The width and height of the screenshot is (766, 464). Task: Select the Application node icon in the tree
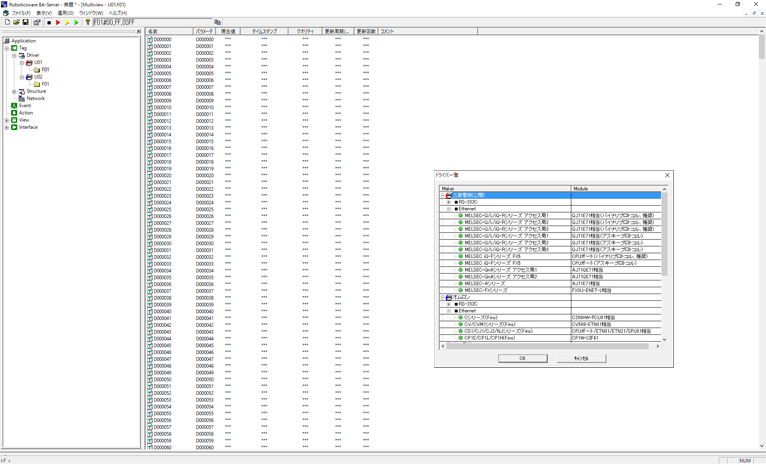point(7,41)
